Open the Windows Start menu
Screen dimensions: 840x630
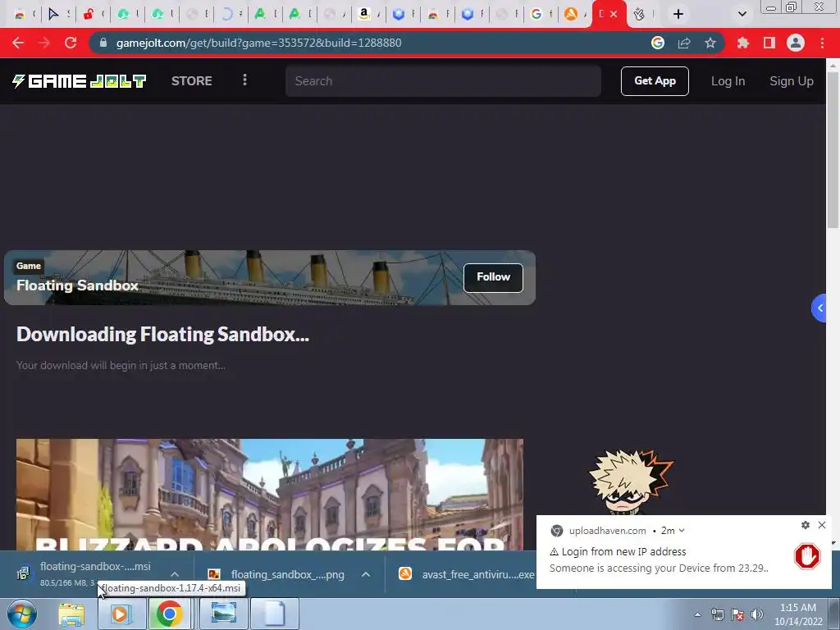[22, 614]
